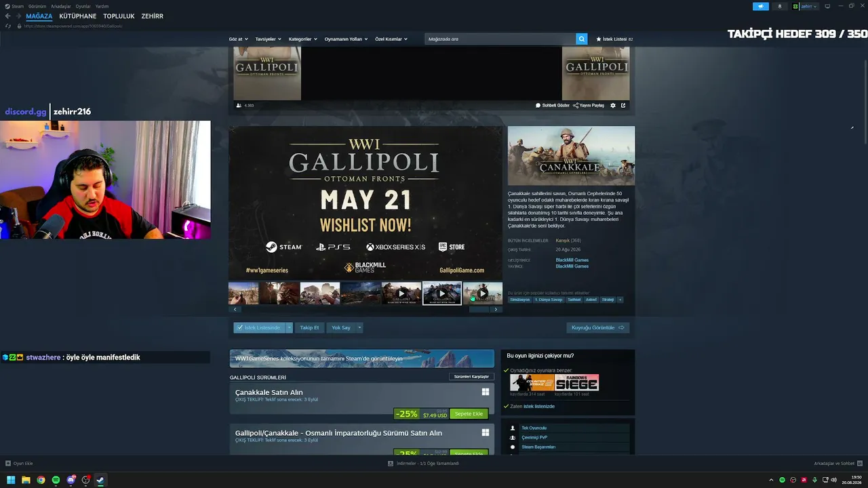This screenshot has width=868, height=488.
Task: Open the wishlist button's dropdown arrow
Action: pos(289,327)
